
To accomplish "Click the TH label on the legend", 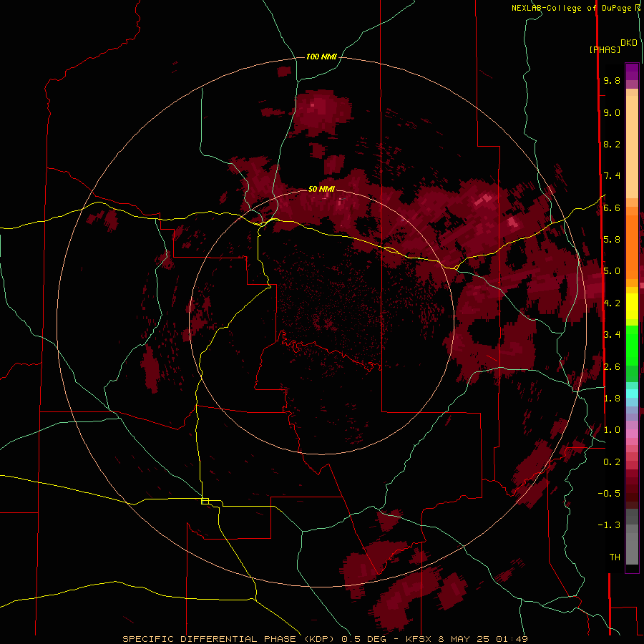I will [x=615, y=557].
